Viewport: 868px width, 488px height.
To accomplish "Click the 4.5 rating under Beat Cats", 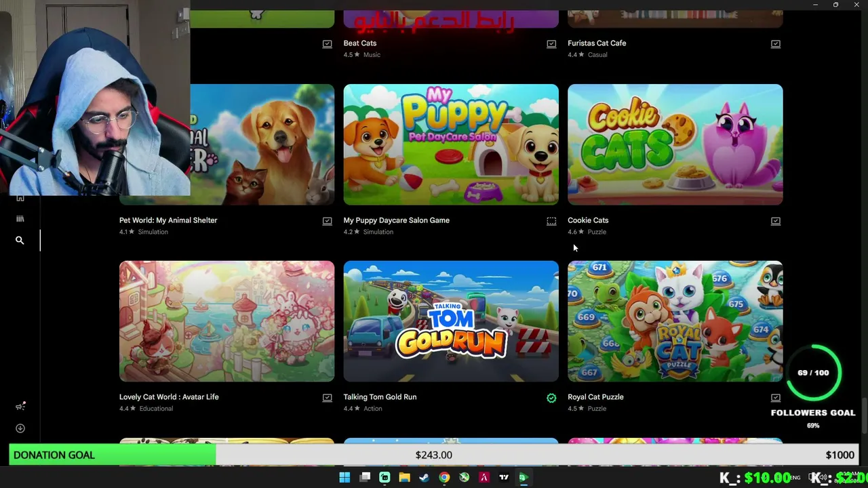I will pyautogui.click(x=351, y=55).
